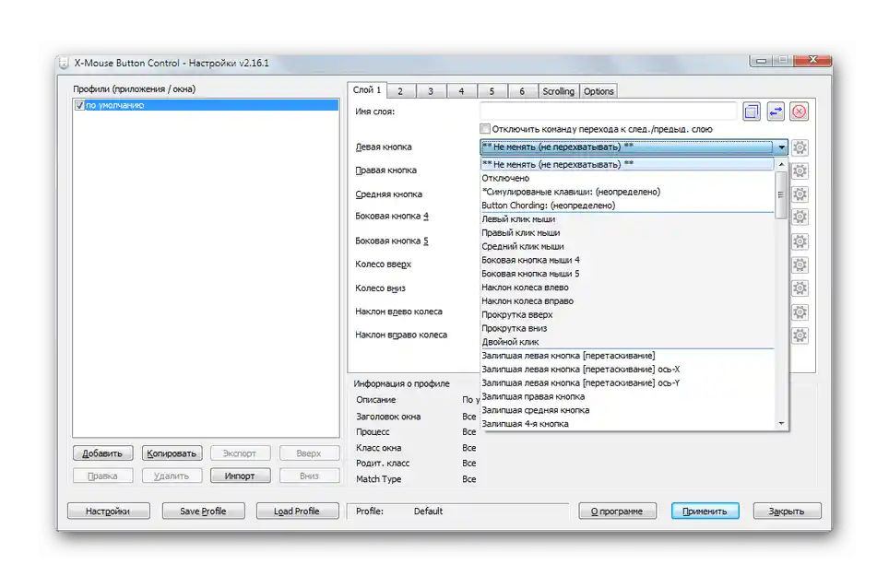The height and width of the screenshot is (588, 889).
Task: Switch to the Слой 1 tab
Action: (x=367, y=90)
